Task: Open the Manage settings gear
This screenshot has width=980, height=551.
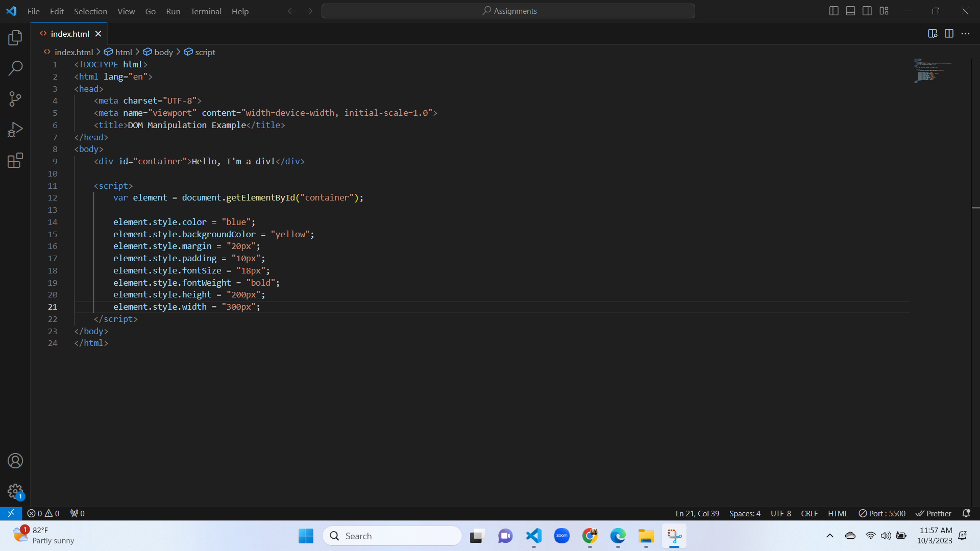Action: [x=15, y=491]
